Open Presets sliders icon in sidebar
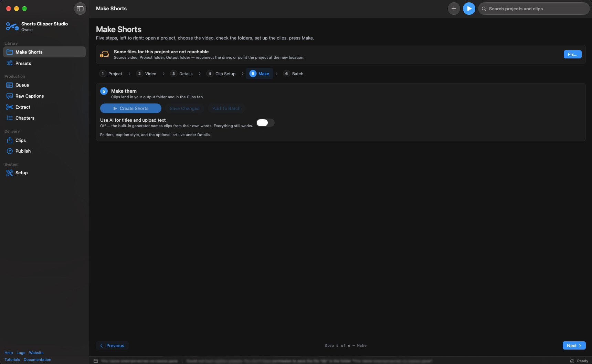This screenshot has height=364, width=592. pos(10,63)
